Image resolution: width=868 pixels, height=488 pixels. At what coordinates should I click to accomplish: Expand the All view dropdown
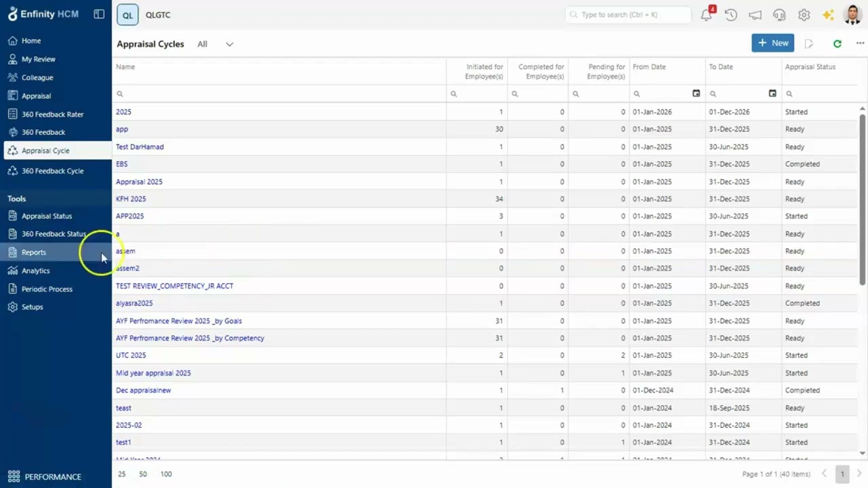229,44
